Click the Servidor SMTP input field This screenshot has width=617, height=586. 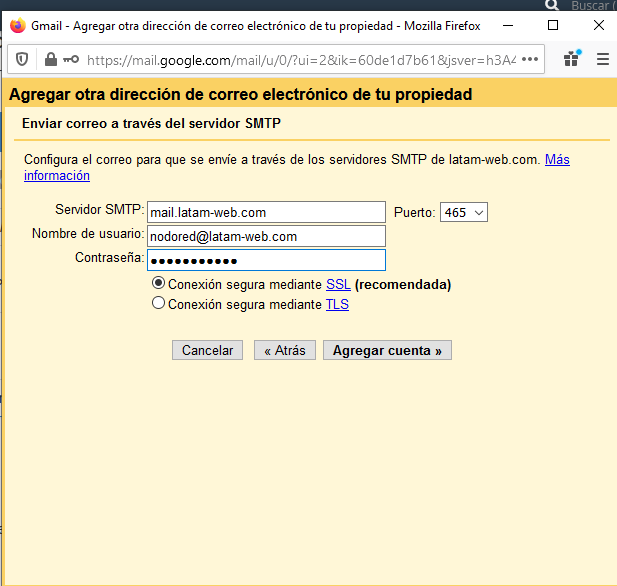pos(266,212)
